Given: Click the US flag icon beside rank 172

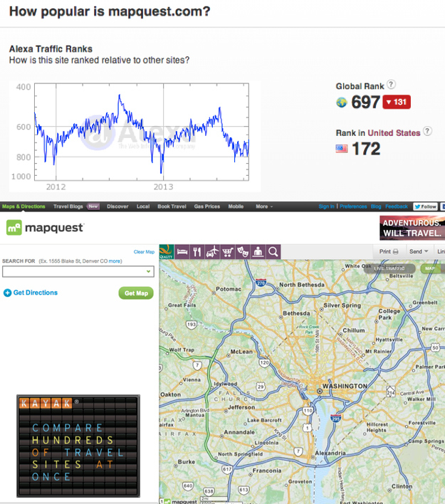Looking at the screenshot, I should tap(342, 149).
